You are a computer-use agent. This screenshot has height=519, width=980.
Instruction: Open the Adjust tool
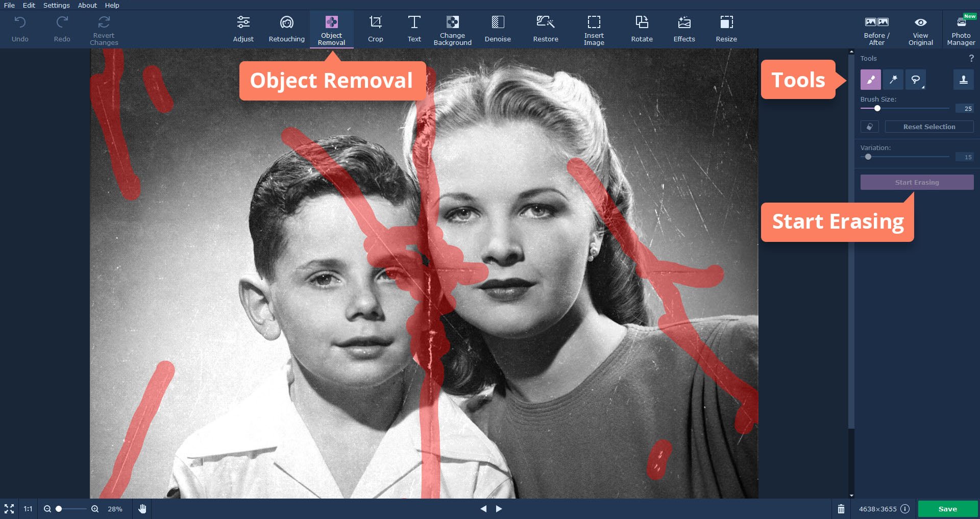pyautogui.click(x=243, y=29)
